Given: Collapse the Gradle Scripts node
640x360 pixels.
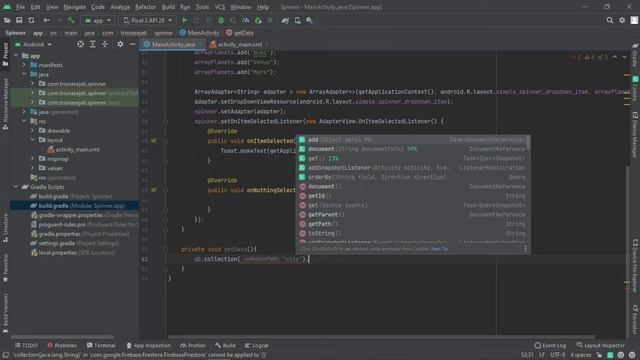Looking at the screenshot, I should [x=16, y=187].
